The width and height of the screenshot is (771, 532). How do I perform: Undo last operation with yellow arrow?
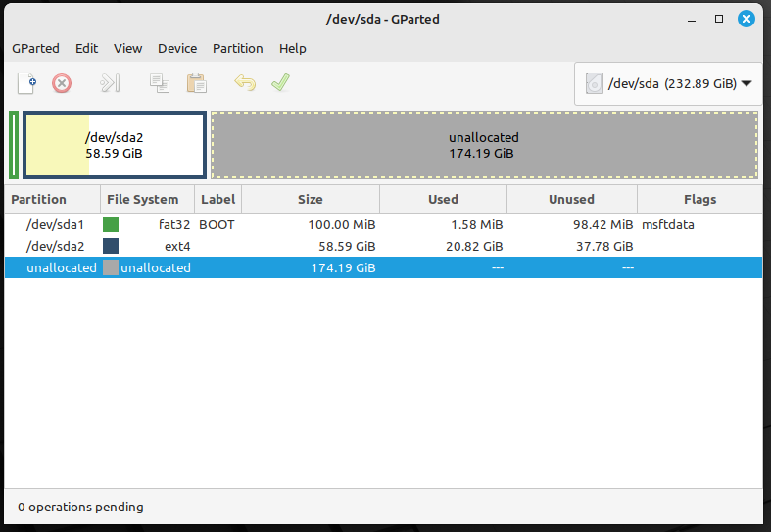click(x=244, y=83)
